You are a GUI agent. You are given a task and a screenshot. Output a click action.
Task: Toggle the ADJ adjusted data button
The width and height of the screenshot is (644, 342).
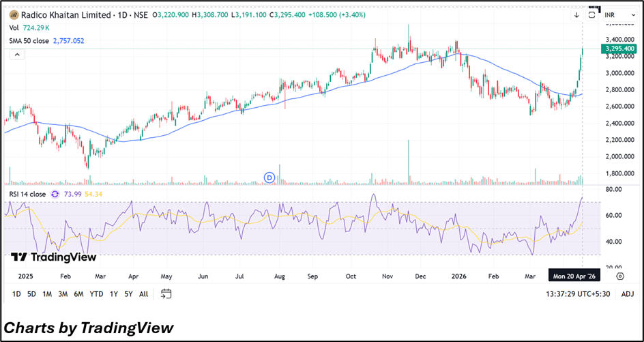[x=628, y=294]
